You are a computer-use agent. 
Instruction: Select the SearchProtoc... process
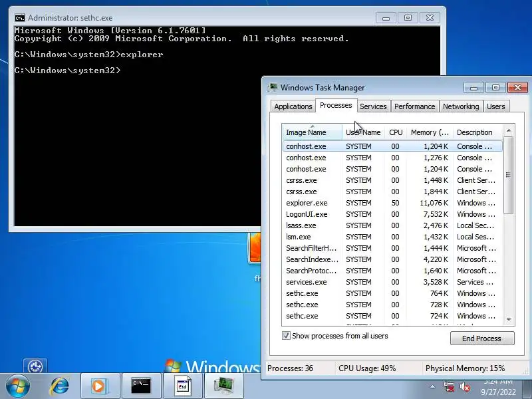click(x=392, y=271)
